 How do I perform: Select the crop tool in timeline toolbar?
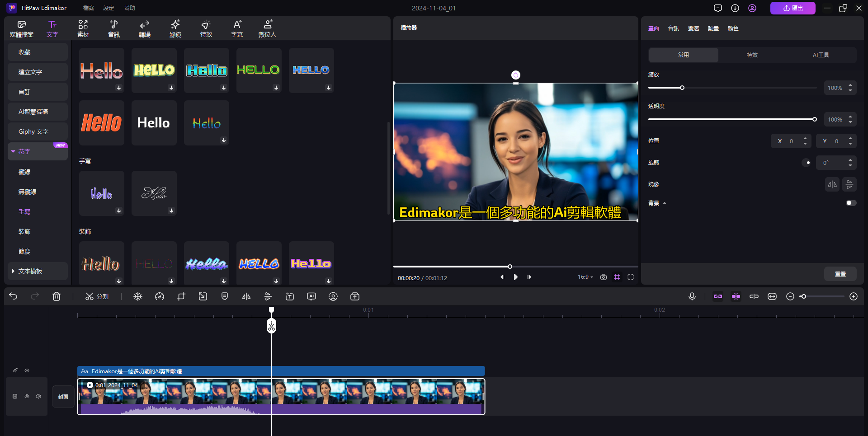181,296
